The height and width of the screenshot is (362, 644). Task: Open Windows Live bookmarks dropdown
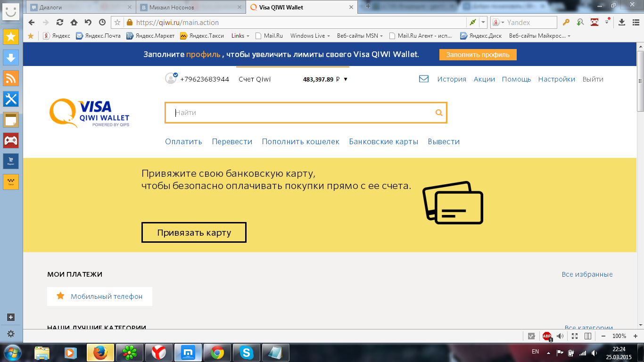pos(310,36)
